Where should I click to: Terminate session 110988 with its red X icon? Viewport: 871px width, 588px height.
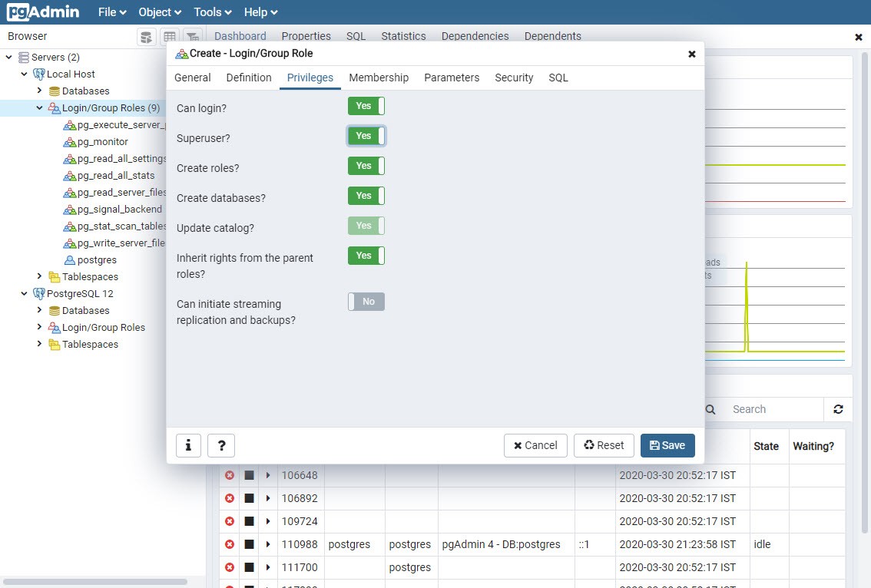230,544
